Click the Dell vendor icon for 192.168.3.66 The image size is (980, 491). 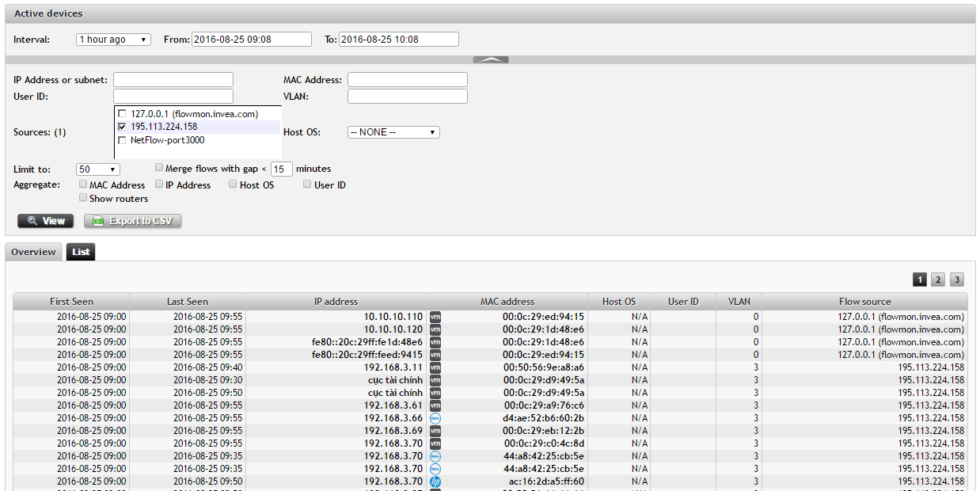[435, 418]
